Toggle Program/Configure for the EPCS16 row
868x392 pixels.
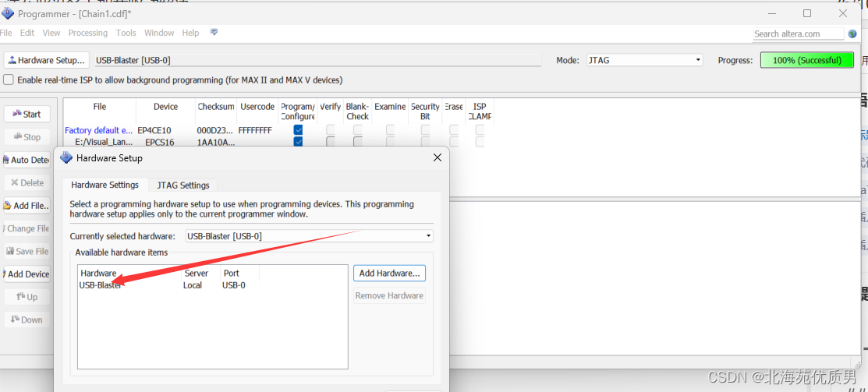299,142
